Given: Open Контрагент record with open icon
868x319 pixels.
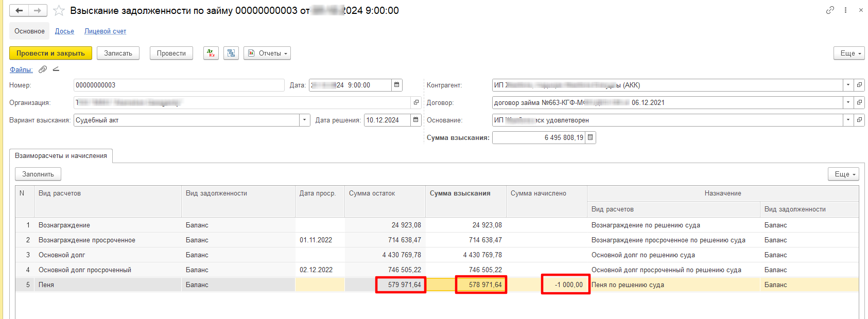Looking at the screenshot, I should click(859, 85).
